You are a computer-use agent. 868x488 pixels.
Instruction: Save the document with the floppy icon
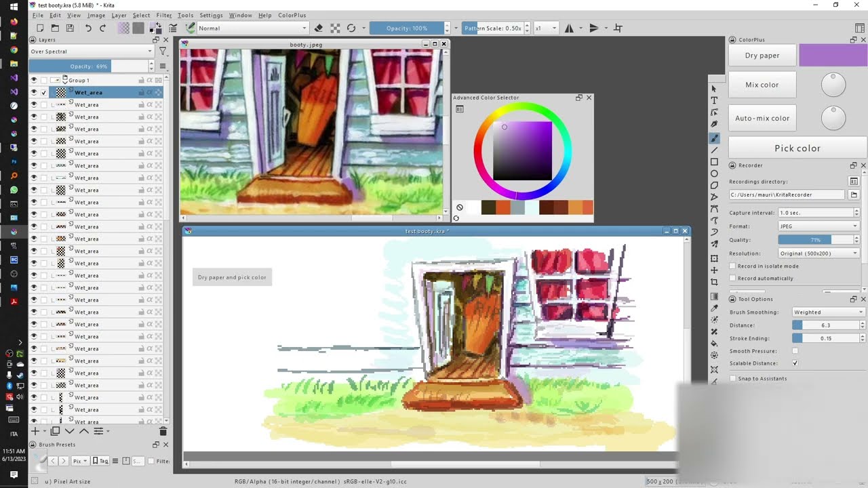click(70, 28)
